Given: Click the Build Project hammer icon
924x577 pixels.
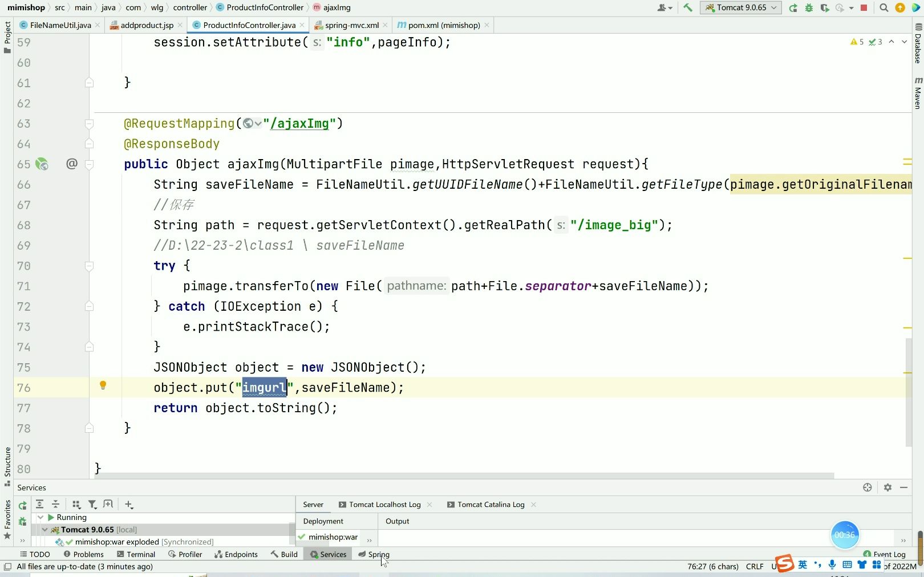Looking at the screenshot, I should click(x=687, y=7).
